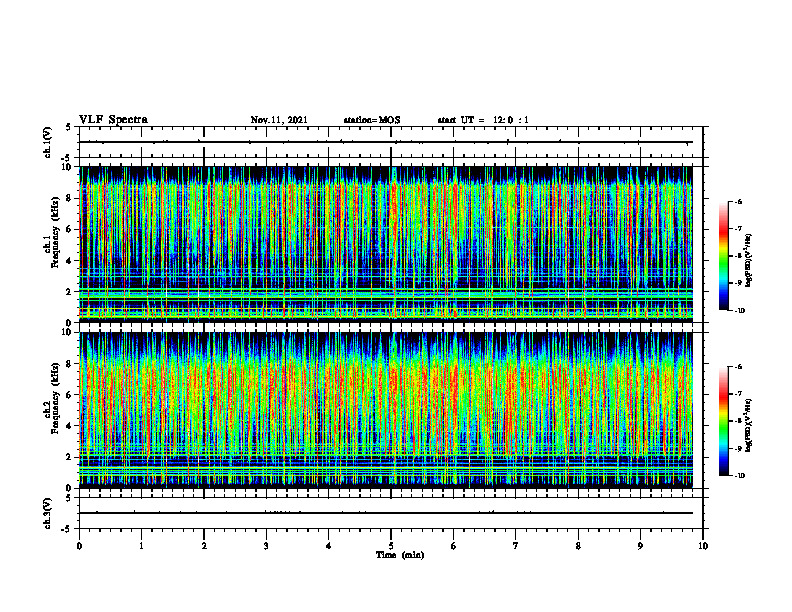Click time axis tick label "2"
Image resolution: width=792 pixels, height=612 pixels.
pyautogui.click(x=204, y=546)
